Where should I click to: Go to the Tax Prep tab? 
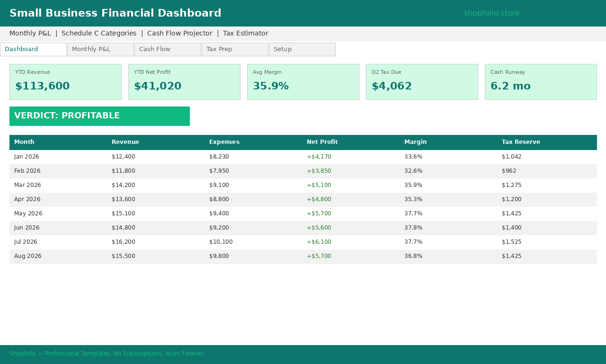click(x=235, y=49)
